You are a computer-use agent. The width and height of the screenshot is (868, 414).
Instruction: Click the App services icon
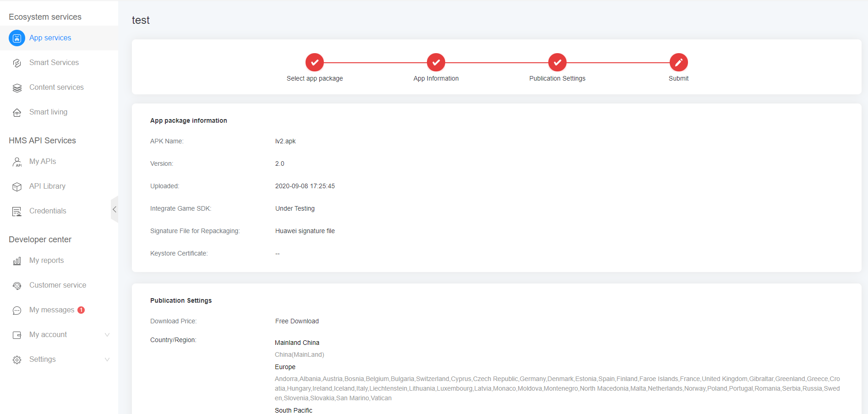click(17, 38)
